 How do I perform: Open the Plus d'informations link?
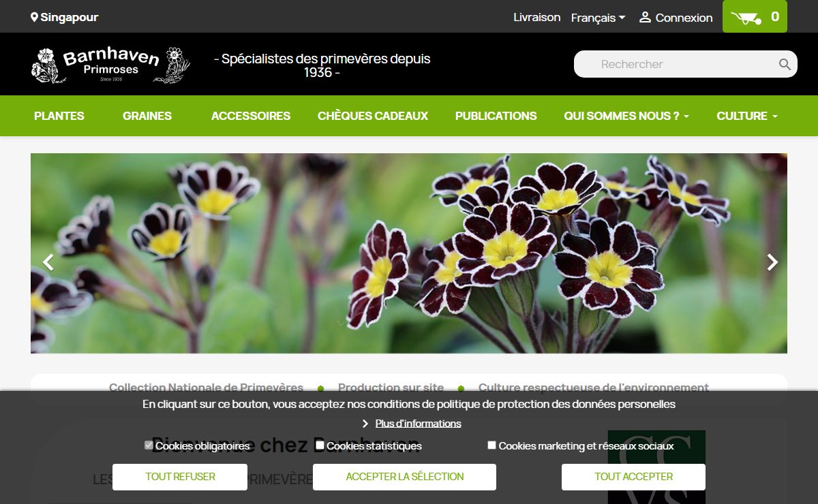(419, 424)
